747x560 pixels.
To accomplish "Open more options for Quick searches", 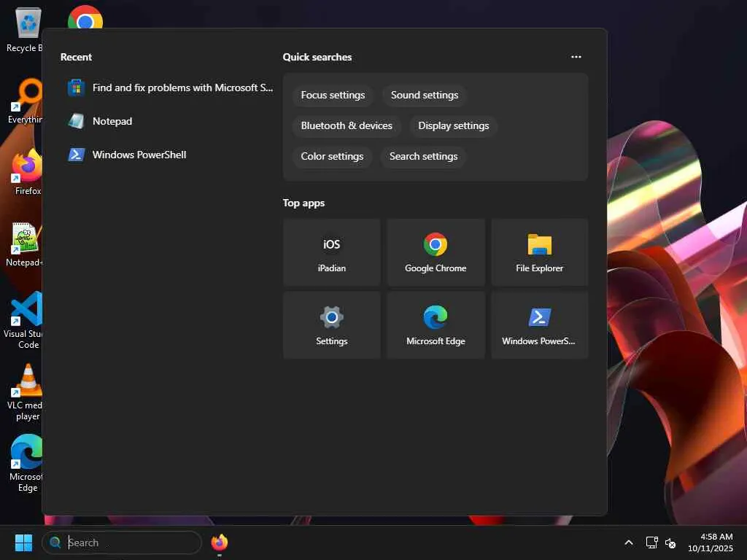I will tap(576, 57).
